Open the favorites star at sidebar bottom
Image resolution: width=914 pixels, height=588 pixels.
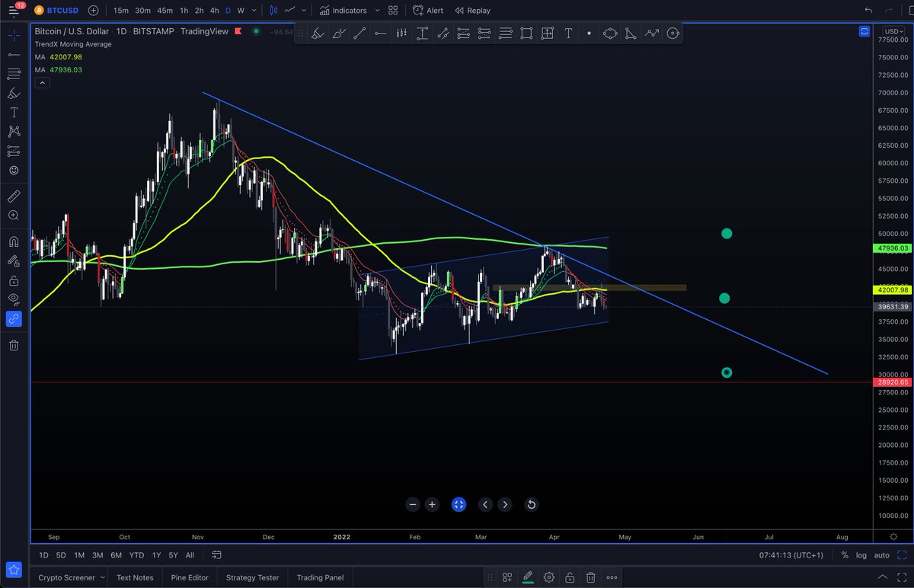14,569
